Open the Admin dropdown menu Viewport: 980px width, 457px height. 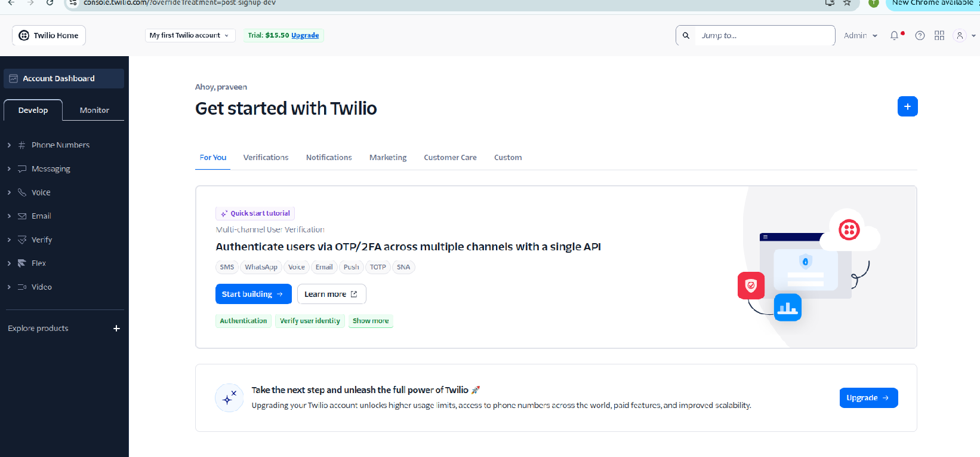tap(860, 36)
